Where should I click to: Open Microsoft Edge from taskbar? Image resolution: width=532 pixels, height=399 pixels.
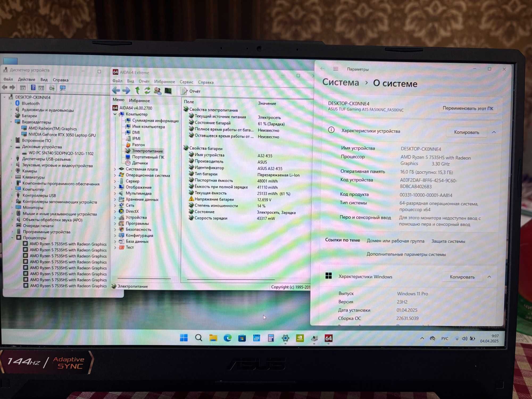point(227,338)
